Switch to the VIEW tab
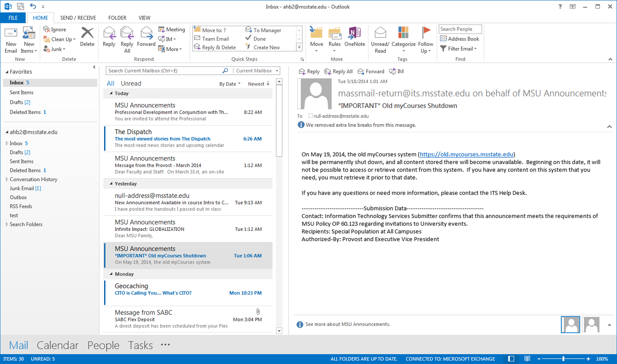This screenshot has height=364, width=617. coord(144,18)
